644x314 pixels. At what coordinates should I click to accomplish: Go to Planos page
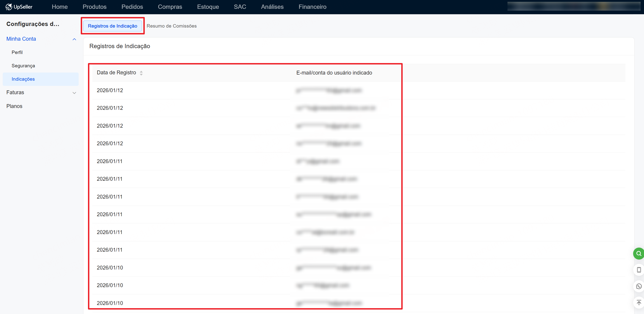coord(14,106)
